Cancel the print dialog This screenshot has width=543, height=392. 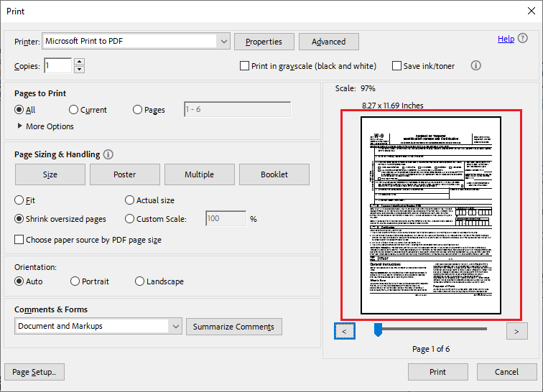tap(506, 372)
